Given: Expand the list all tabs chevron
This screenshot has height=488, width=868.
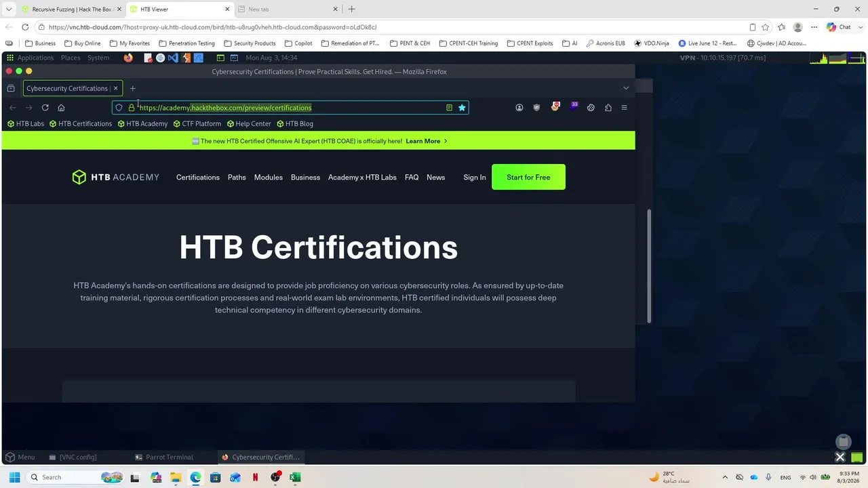Looking at the screenshot, I should click(626, 88).
